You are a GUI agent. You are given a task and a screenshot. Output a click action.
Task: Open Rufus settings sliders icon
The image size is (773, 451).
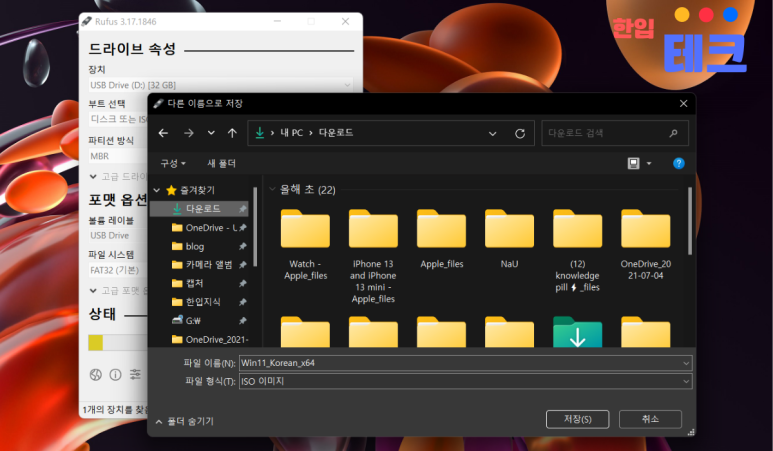pos(135,375)
